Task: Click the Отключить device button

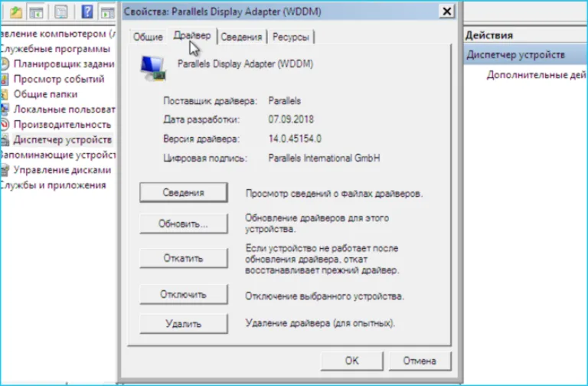Action: 184,294
